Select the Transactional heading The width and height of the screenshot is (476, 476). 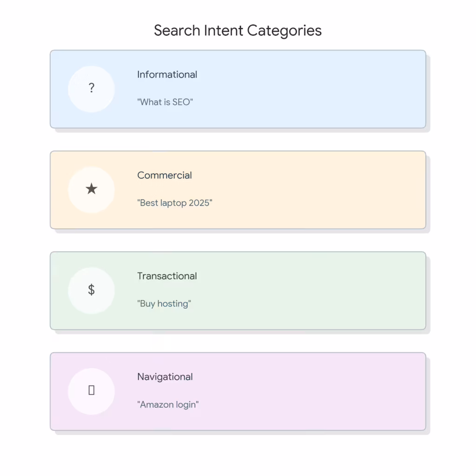click(x=167, y=276)
